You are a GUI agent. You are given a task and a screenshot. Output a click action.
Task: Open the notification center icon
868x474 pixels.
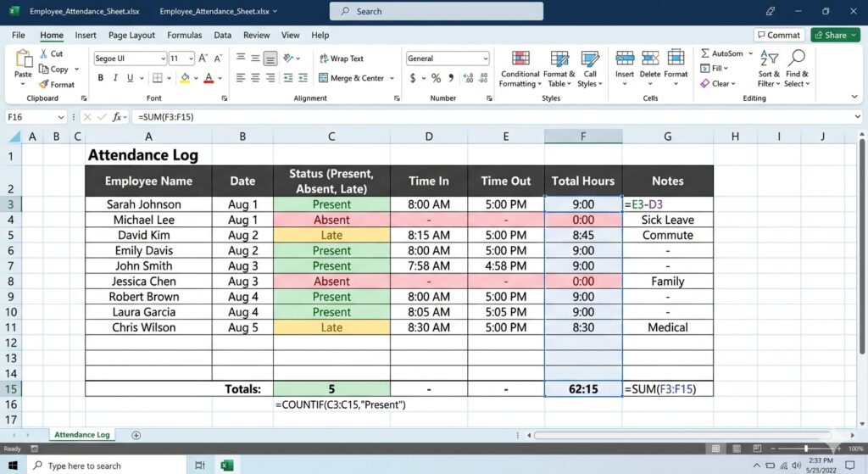tap(849, 466)
